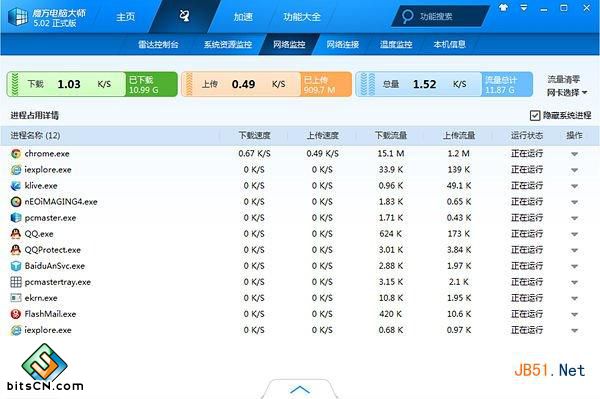Open 网卡选择 dropdown
Image resolution: width=600 pixels, height=399 pixels.
pyautogui.click(x=567, y=93)
